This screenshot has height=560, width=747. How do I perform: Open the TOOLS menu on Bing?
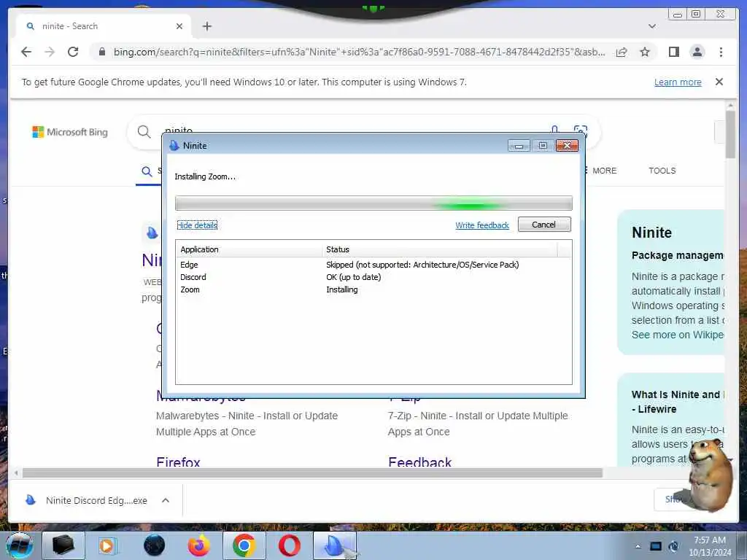[x=662, y=171]
